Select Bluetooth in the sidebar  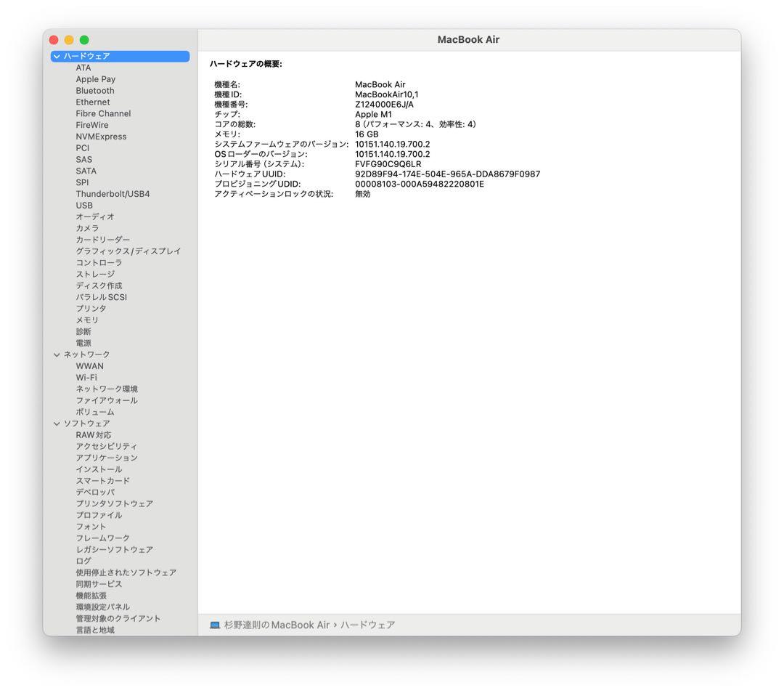coord(94,90)
